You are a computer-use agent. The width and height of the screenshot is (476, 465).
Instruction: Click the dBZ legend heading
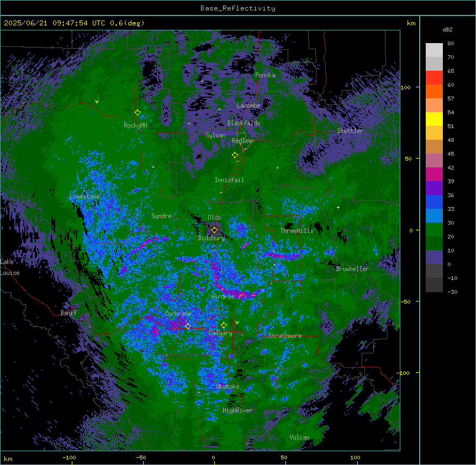click(x=447, y=30)
